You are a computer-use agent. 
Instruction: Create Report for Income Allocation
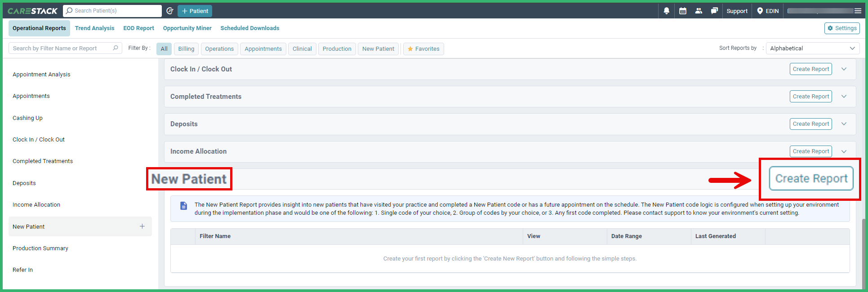coord(810,151)
